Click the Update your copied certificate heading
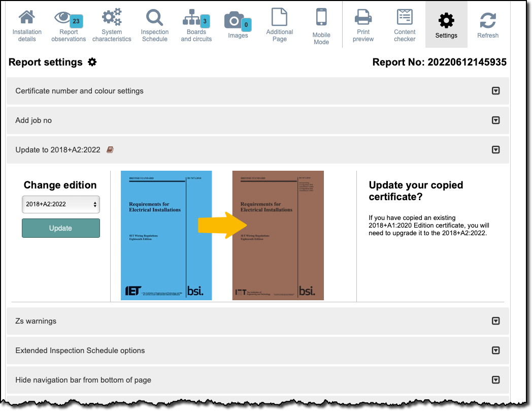The width and height of the screenshot is (532, 411). 416,191
